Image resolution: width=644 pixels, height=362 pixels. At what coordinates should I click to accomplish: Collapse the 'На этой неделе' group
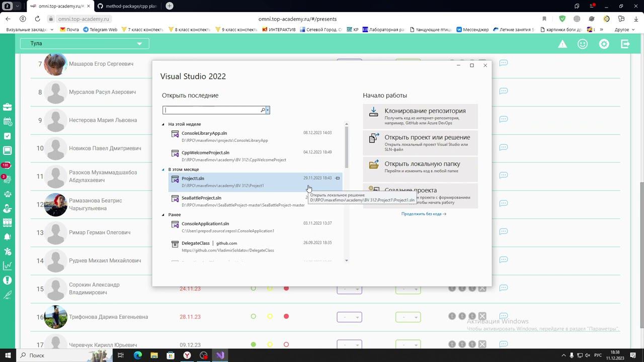click(x=163, y=124)
